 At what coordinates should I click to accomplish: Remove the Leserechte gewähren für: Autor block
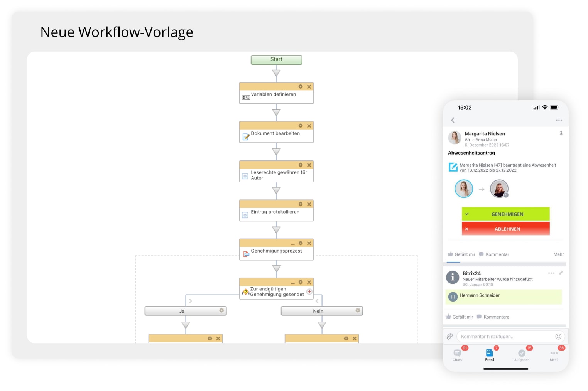pyautogui.click(x=309, y=165)
